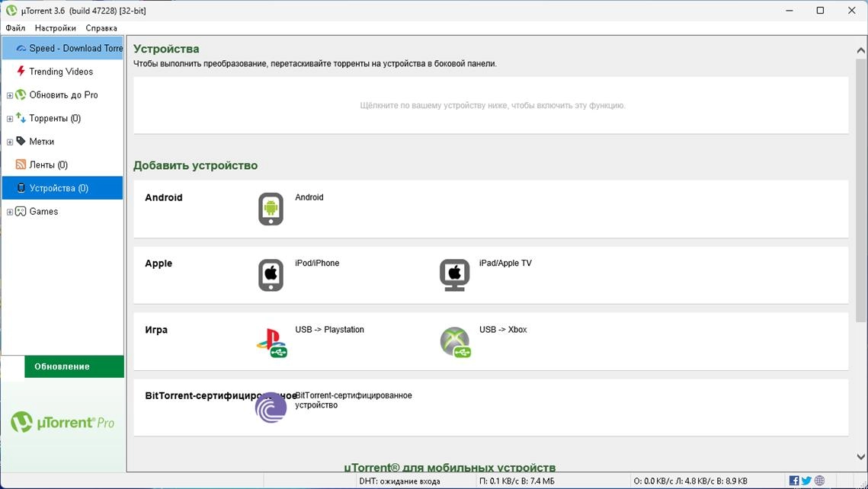Select BitTorrent-сертифицированное устройство label
This screenshot has height=489, width=868.
click(353, 400)
